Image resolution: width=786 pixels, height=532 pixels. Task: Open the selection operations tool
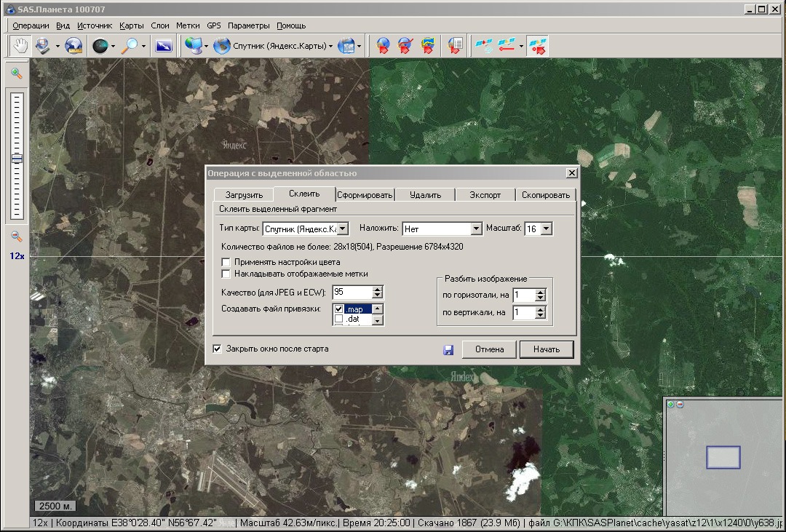[x=43, y=46]
